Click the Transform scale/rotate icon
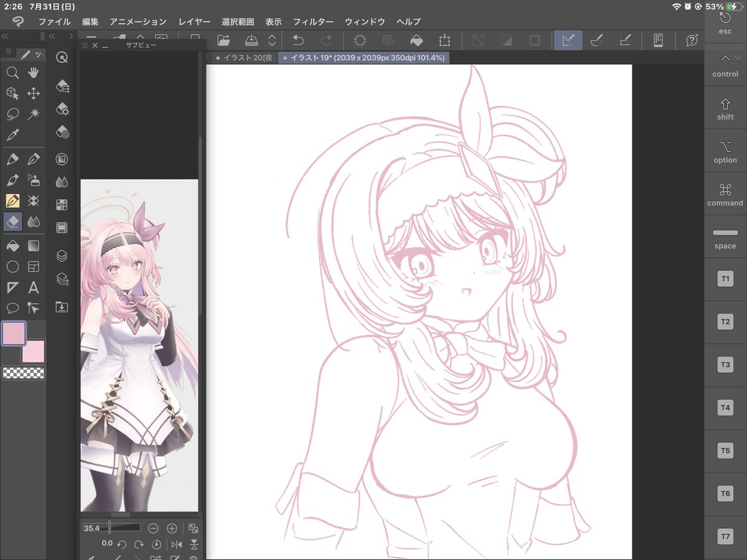The image size is (747, 560). [444, 40]
